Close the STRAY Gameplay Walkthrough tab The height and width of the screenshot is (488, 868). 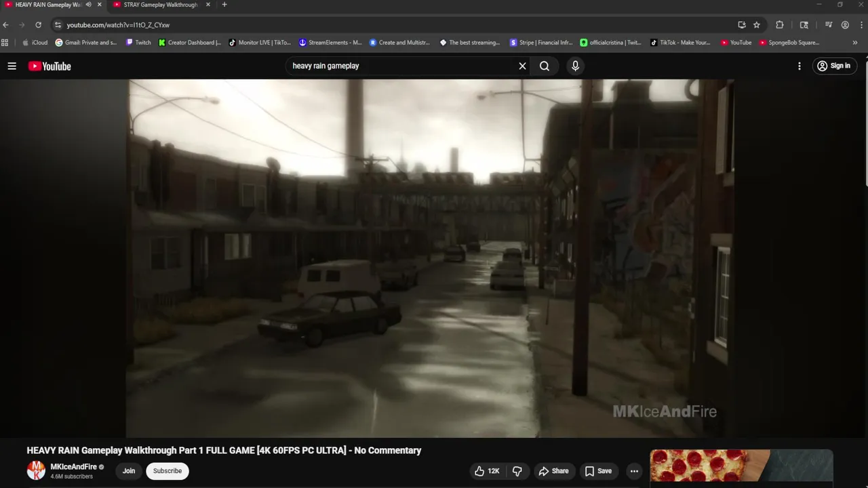(x=208, y=5)
